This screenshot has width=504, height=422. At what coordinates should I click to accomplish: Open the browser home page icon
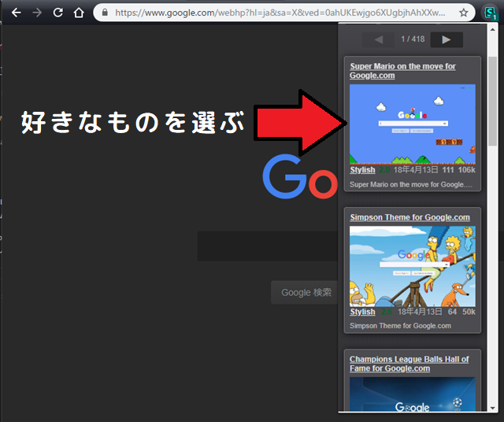[x=79, y=13]
